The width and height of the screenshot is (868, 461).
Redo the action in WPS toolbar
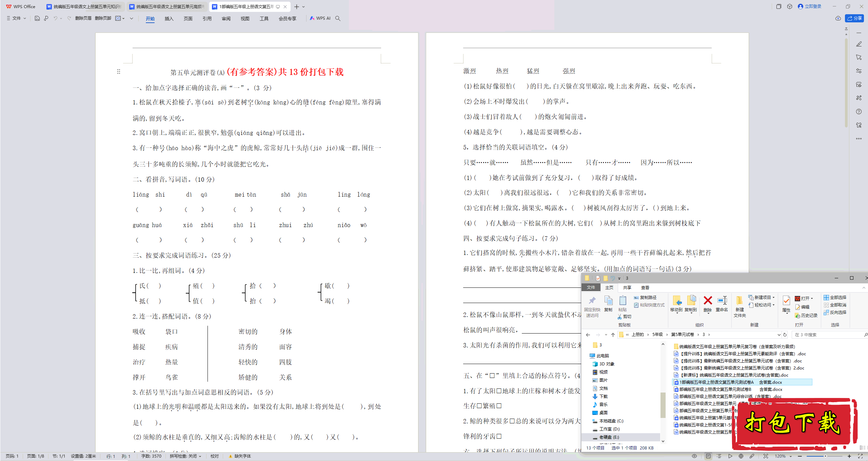[x=69, y=18]
